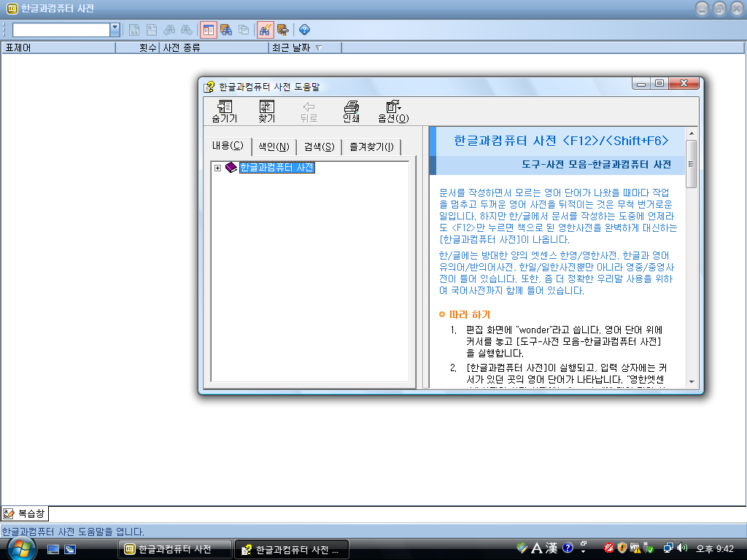Screen dimensions: 747x560
Task: Click 숨기기 hide icon in help window
Action: pyautogui.click(x=225, y=112)
